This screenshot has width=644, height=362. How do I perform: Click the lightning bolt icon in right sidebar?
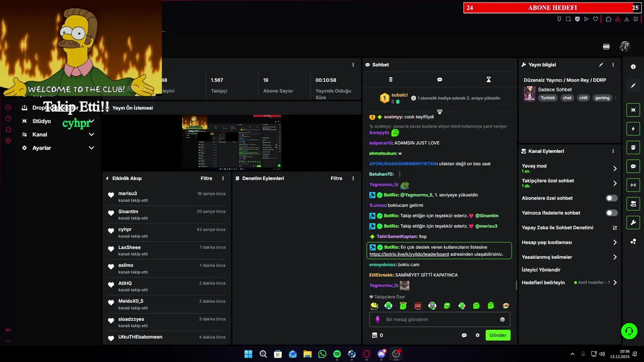[x=633, y=129]
